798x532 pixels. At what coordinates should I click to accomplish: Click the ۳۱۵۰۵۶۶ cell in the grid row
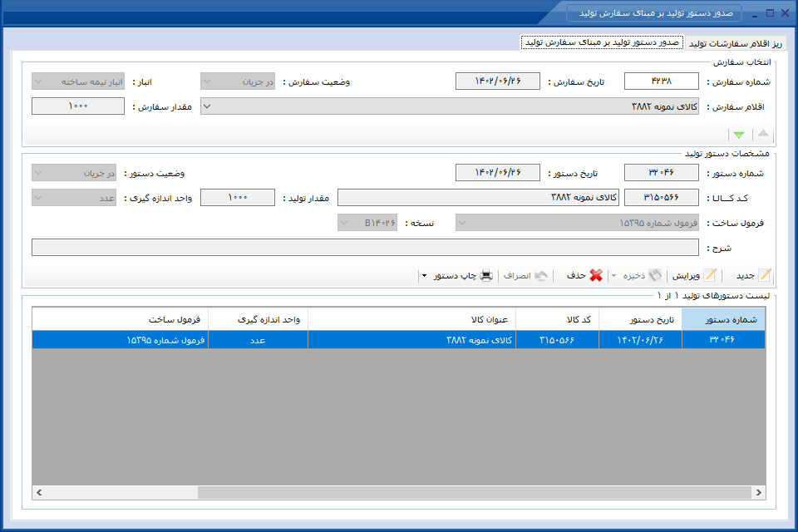coord(557,339)
